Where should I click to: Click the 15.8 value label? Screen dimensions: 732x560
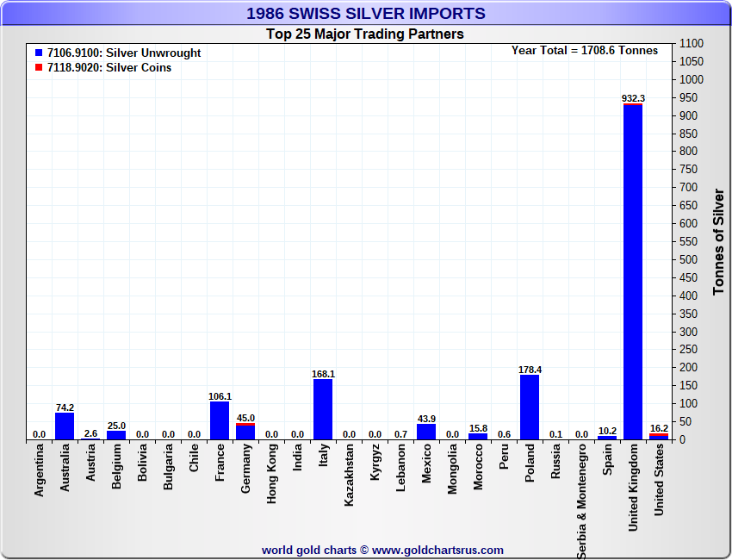(x=478, y=428)
